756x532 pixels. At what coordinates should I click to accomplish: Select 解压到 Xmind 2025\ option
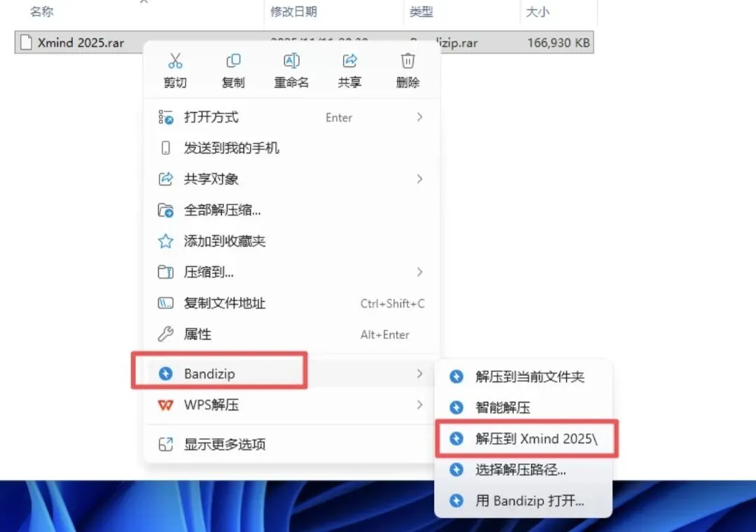click(526, 438)
